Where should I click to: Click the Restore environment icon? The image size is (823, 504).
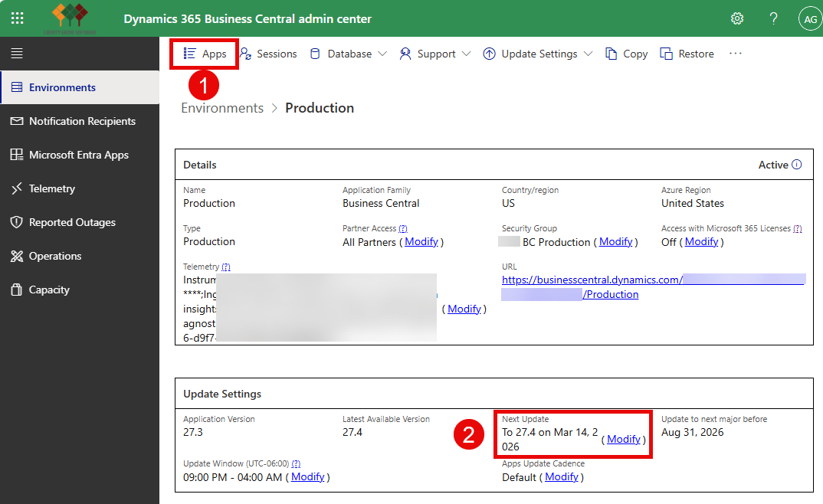coord(686,54)
